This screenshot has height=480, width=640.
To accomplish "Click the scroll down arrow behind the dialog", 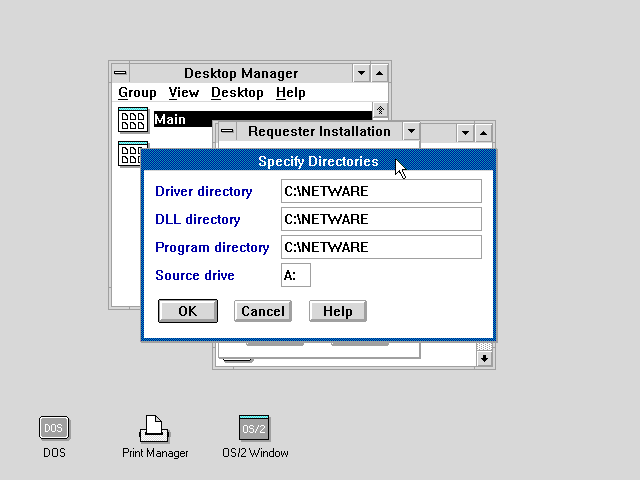I will (x=484, y=359).
